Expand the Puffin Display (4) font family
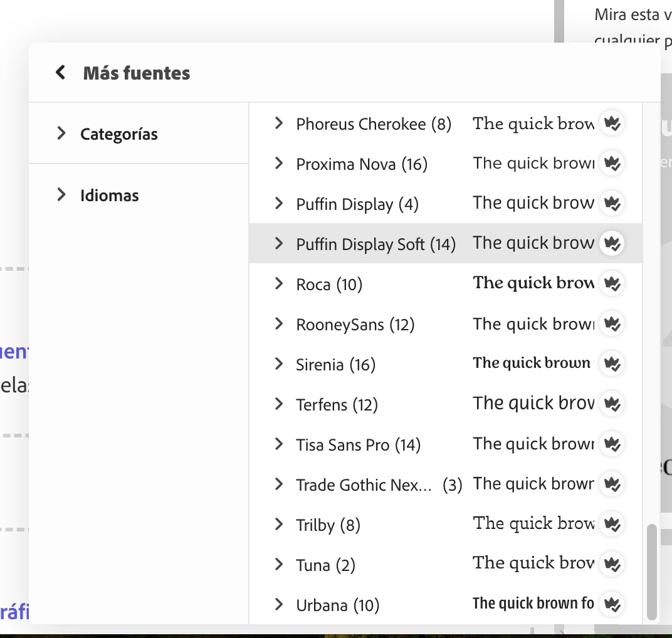672x638 pixels. pyautogui.click(x=279, y=204)
